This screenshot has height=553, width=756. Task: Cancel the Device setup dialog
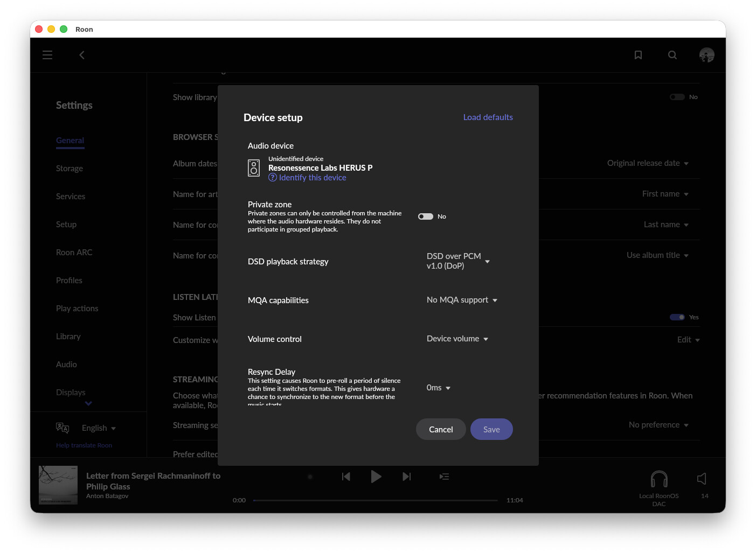pyautogui.click(x=441, y=429)
